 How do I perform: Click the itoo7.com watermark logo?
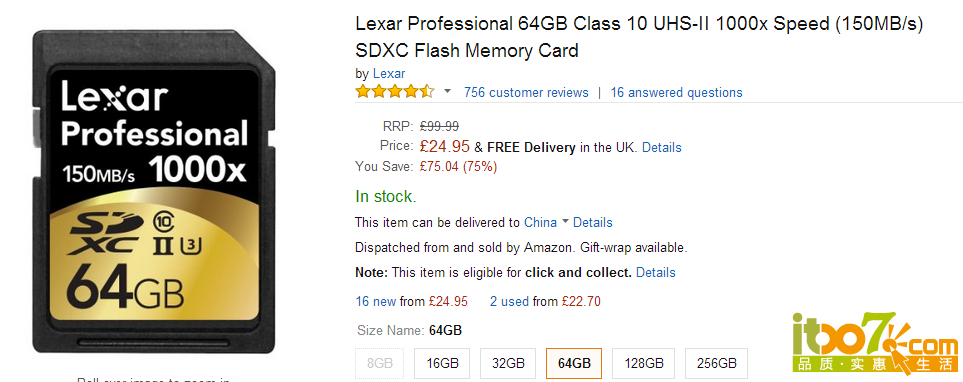875,343
